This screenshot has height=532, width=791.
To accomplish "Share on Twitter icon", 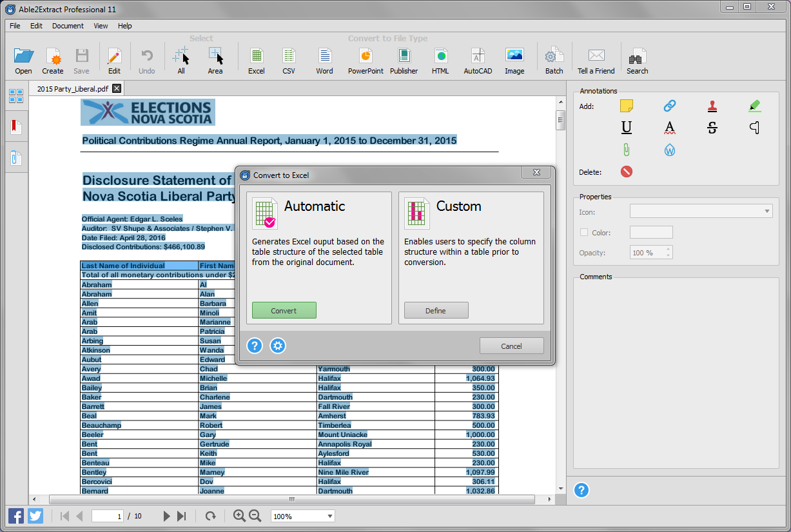I will click(35, 516).
